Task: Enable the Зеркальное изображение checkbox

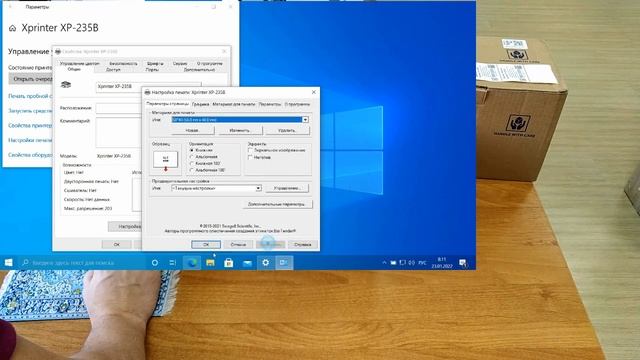Action: [250, 150]
